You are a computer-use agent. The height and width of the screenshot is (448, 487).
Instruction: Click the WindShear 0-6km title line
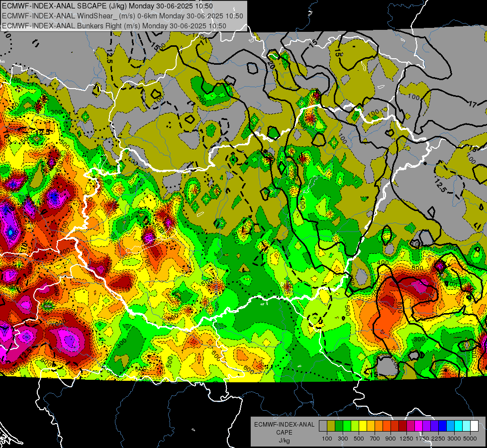[x=122, y=16]
